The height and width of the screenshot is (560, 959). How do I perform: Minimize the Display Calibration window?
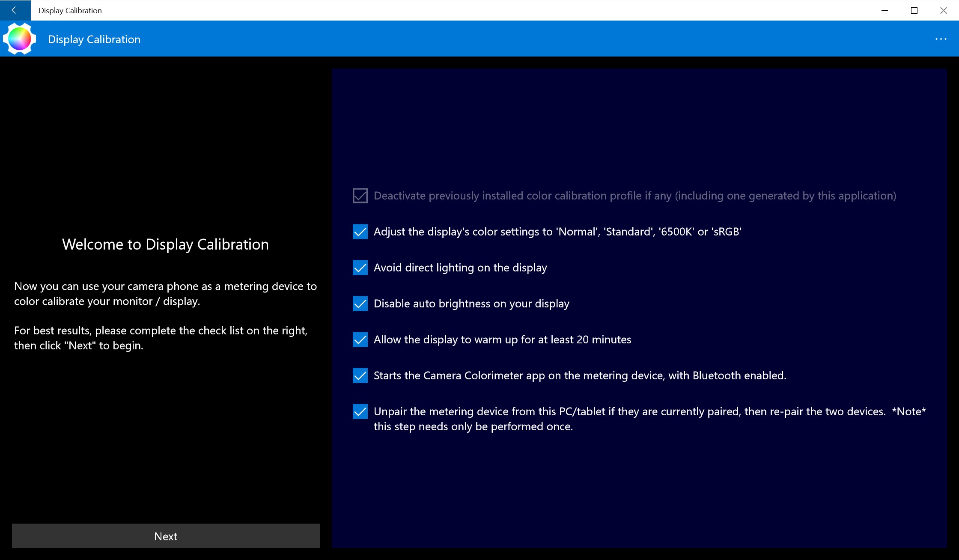click(x=885, y=10)
